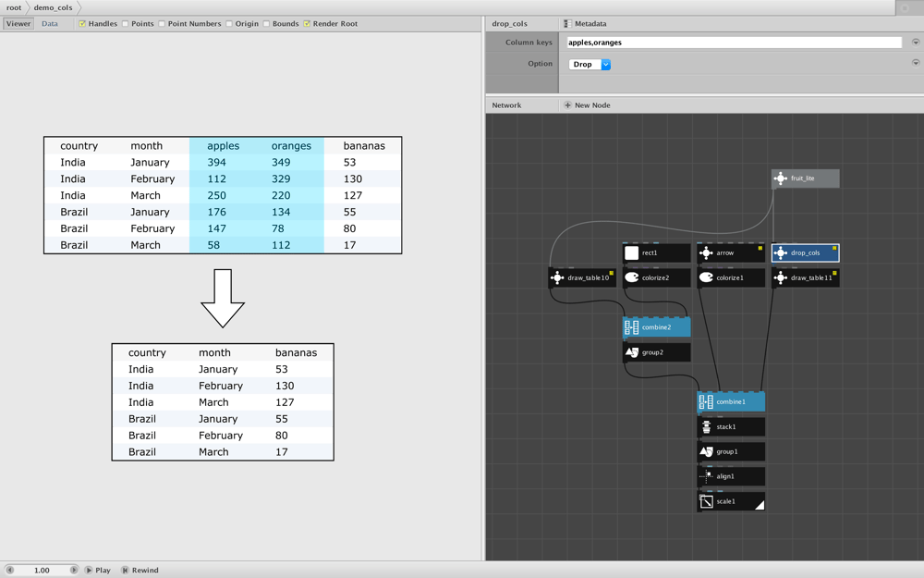
Task: Click the New Node button
Action: tap(587, 105)
